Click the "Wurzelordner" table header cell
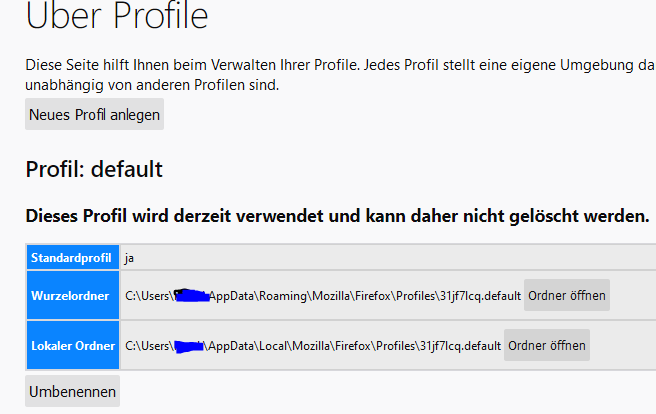 (x=71, y=296)
